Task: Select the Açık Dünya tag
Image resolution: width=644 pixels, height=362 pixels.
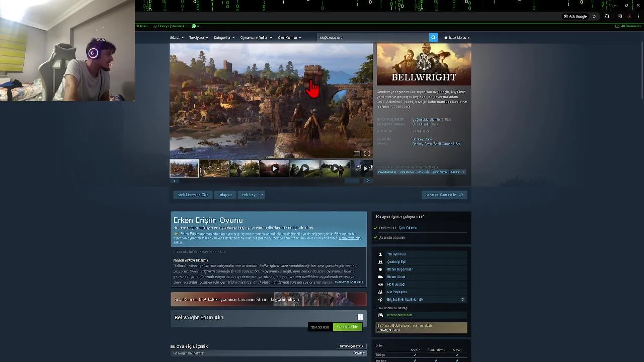Action: pos(407,172)
